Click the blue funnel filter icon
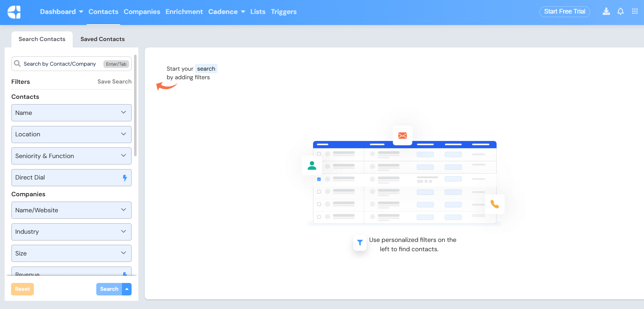Image resolution: width=644 pixels, height=309 pixels. [360, 243]
